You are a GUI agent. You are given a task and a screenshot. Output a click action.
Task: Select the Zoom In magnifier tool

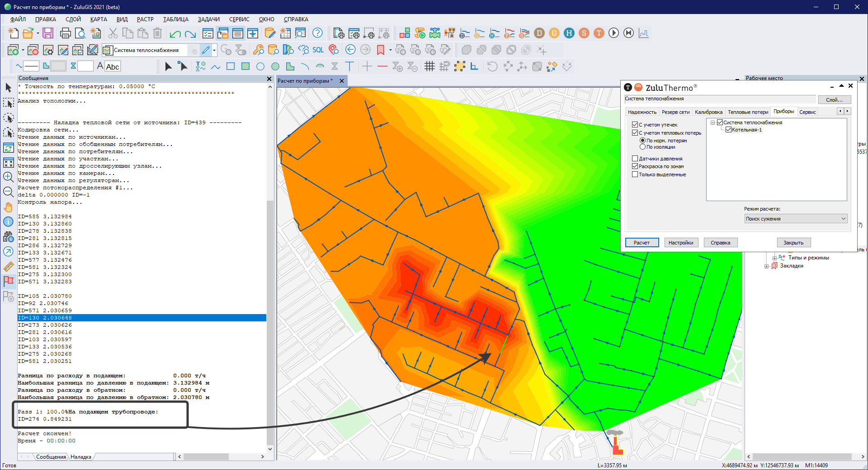(8, 177)
